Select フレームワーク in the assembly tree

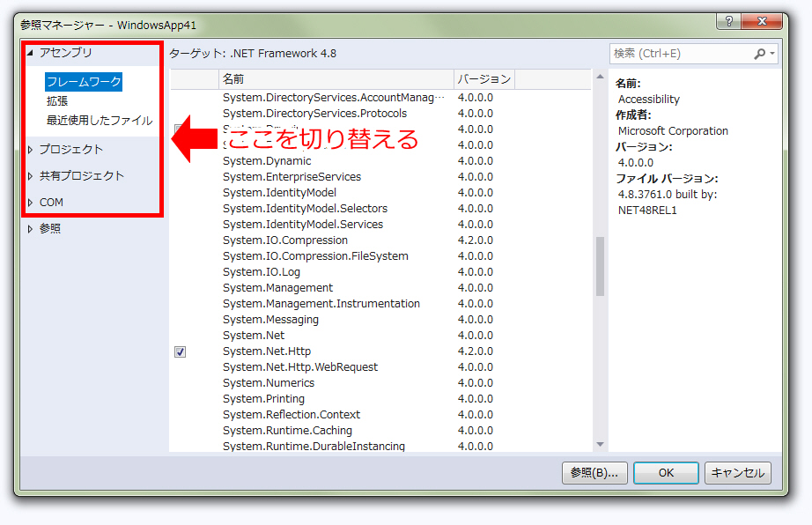[84, 82]
